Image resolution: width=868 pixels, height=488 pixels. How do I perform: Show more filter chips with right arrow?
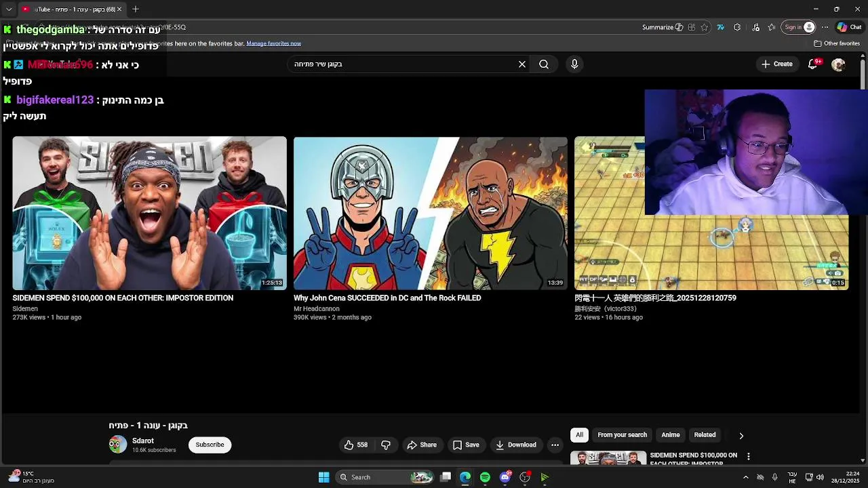click(x=741, y=435)
